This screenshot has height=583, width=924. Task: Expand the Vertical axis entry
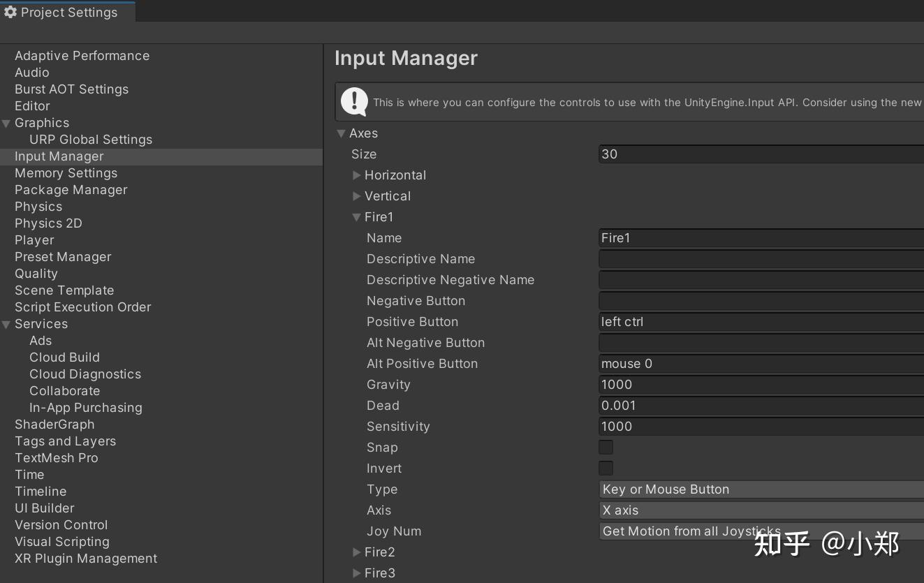pos(357,196)
